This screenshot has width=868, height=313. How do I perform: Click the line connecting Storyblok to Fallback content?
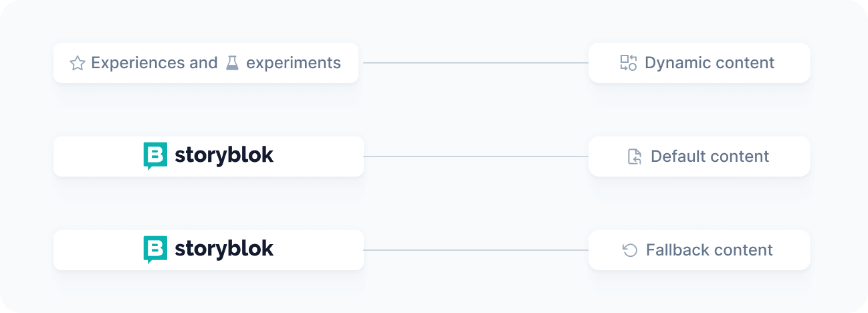(x=475, y=250)
